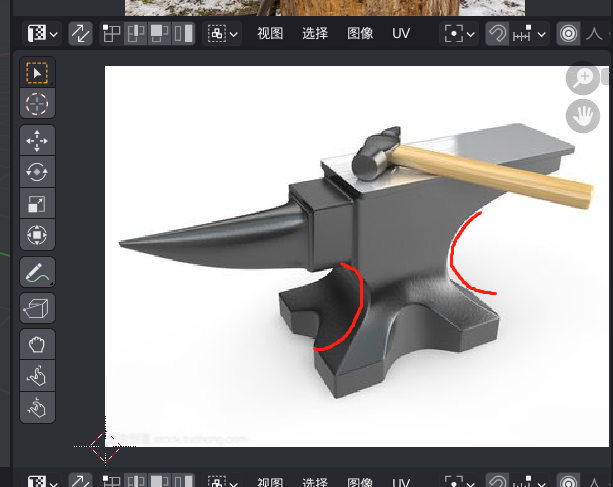This screenshot has width=613, height=487.
Task: Open the UV menu in upper header
Action: click(401, 34)
